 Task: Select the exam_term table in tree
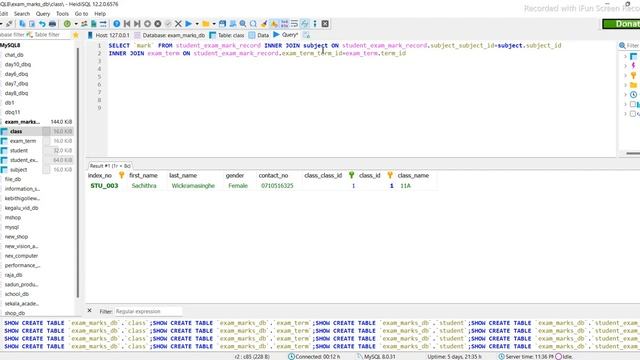click(x=23, y=141)
